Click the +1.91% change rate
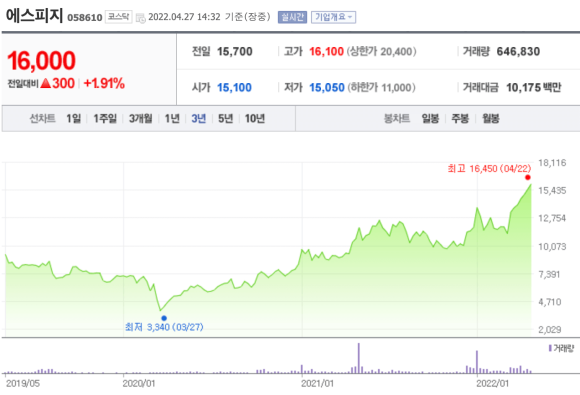This screenshot has height=395, width=580. (104, 83)
